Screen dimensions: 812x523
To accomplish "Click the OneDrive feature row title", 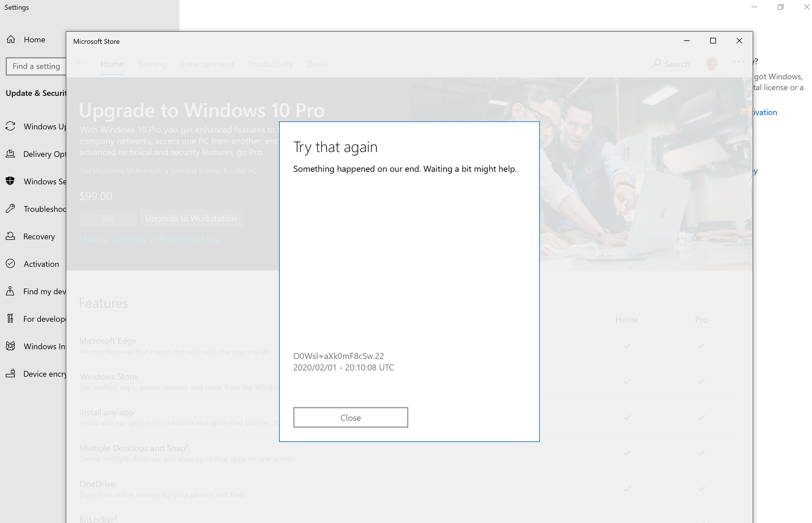I will point(97,484).
